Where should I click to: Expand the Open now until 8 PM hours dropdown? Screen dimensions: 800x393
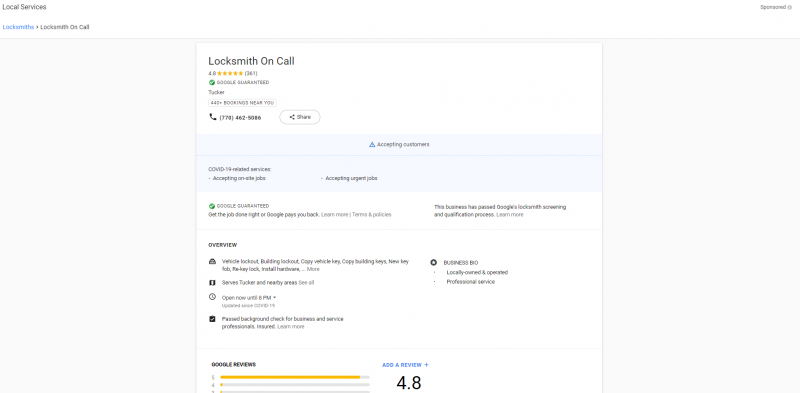point(274,297)
